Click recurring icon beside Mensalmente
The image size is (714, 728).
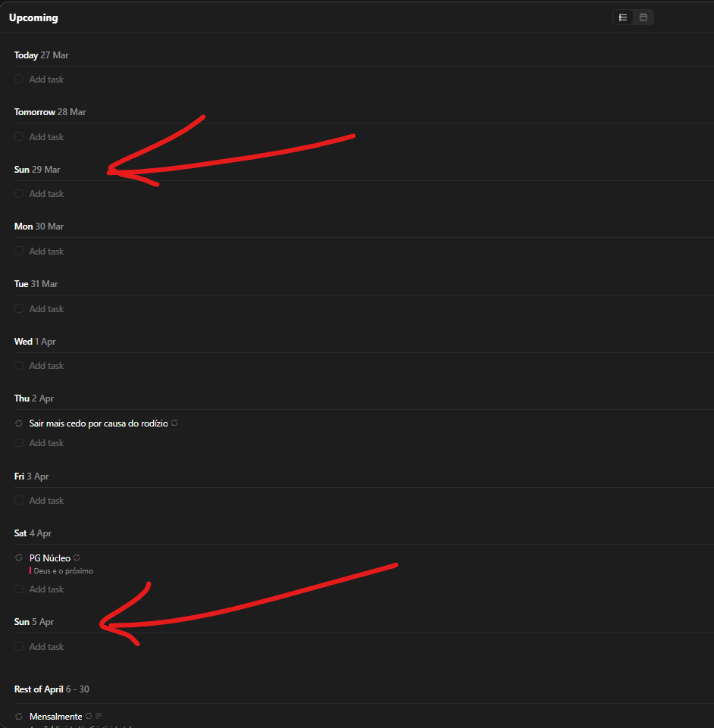point(89,716)
